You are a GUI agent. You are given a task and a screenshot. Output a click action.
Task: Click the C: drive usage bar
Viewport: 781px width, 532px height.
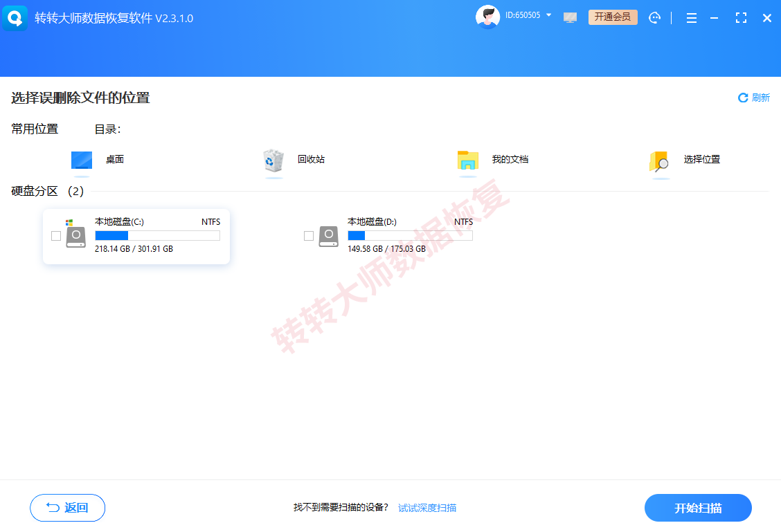(157, 235)
